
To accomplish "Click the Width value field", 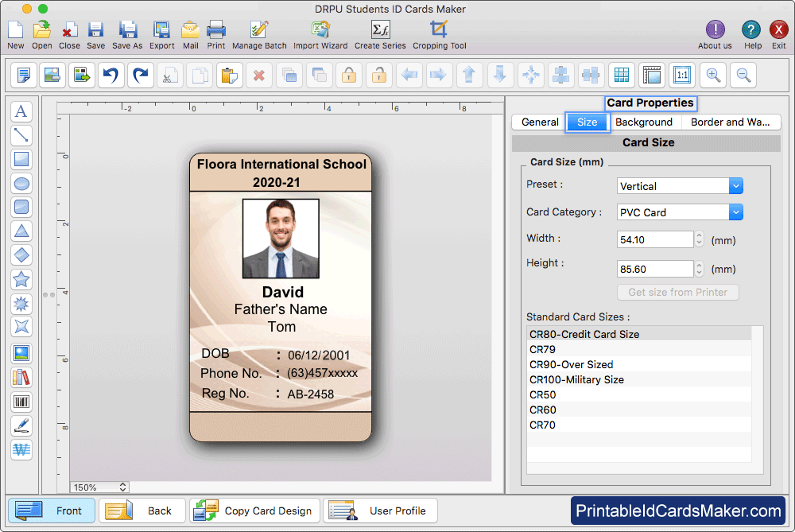I will (655, 239).
